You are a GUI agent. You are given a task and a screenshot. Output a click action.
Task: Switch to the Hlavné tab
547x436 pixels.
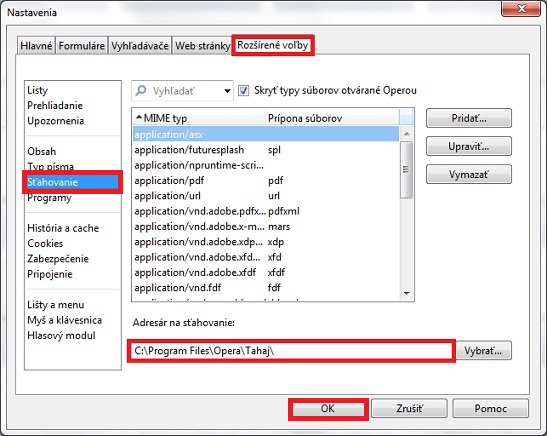coord(36,46)
